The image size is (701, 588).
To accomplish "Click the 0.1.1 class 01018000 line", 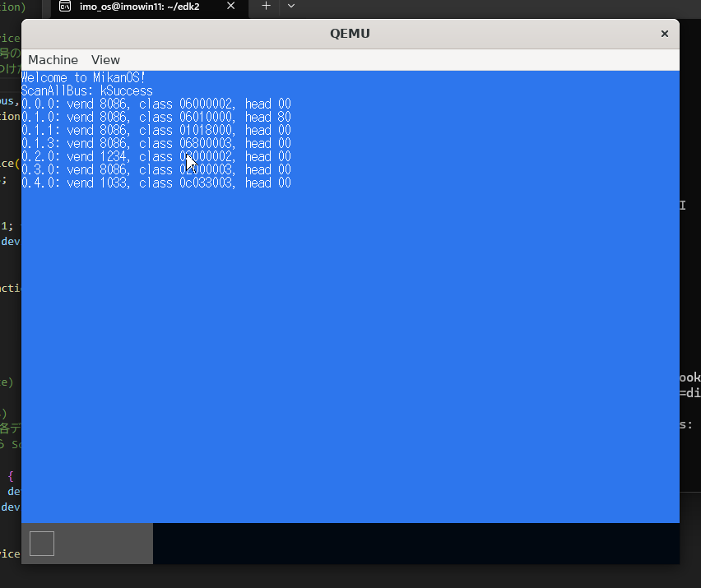I will coord(156,131).
